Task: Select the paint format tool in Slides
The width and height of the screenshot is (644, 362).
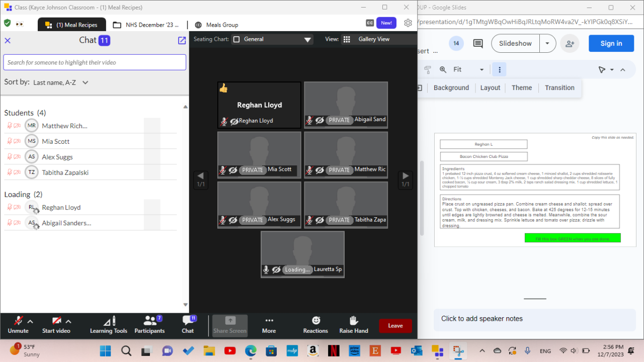Action: [x=428, y=69]
